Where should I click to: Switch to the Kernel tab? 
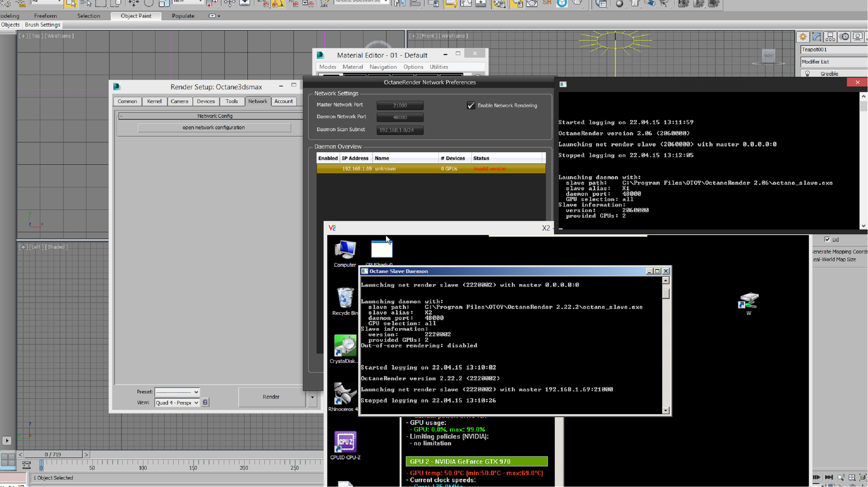[x=154, y=101]
